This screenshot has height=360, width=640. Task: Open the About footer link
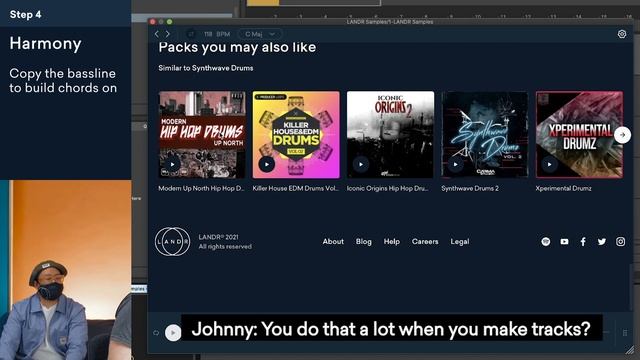[x=333, y=242]
